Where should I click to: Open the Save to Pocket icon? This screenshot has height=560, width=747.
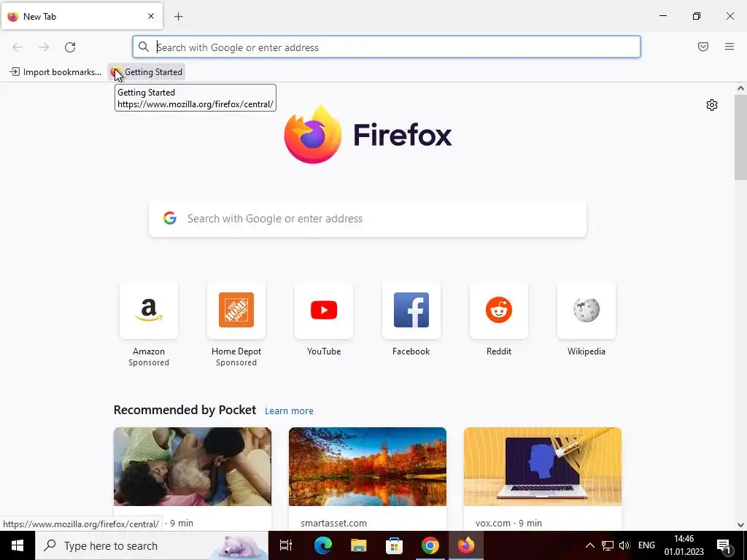[703, 47]
